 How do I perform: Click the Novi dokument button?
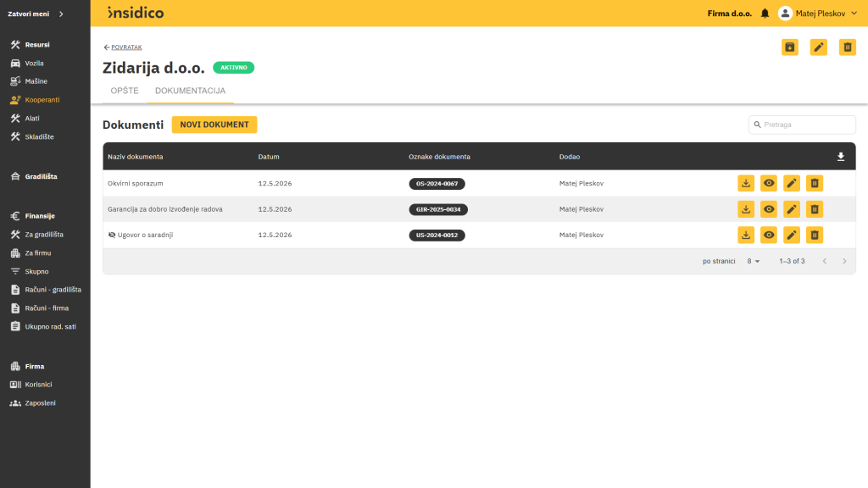point(214,125)
